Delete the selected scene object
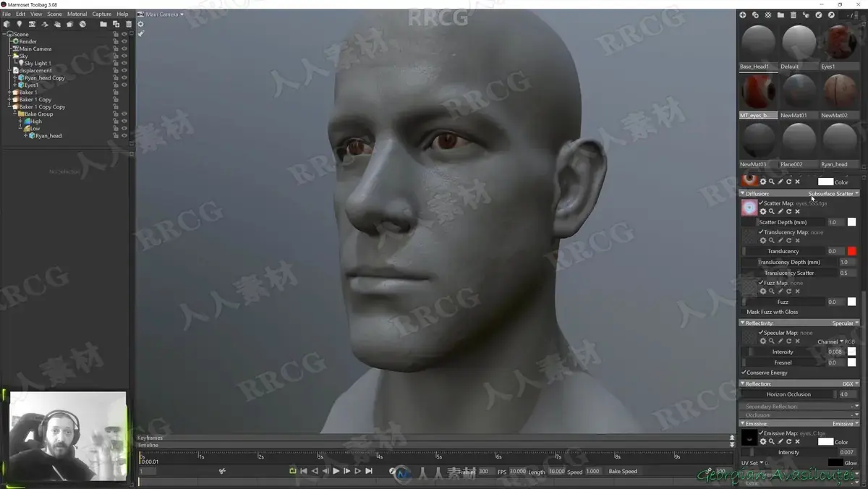This screenshot has width=868, height=489. pyautogui.click(x=129, y=24)
